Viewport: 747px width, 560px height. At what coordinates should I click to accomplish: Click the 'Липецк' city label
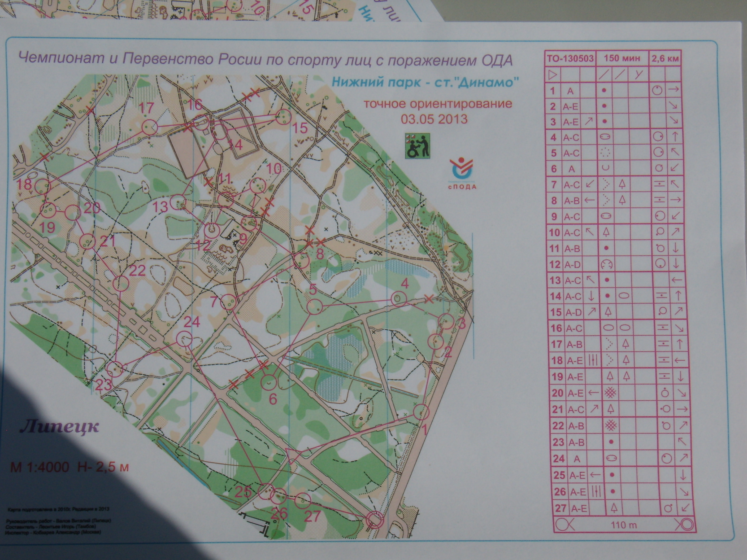[59, 427]
